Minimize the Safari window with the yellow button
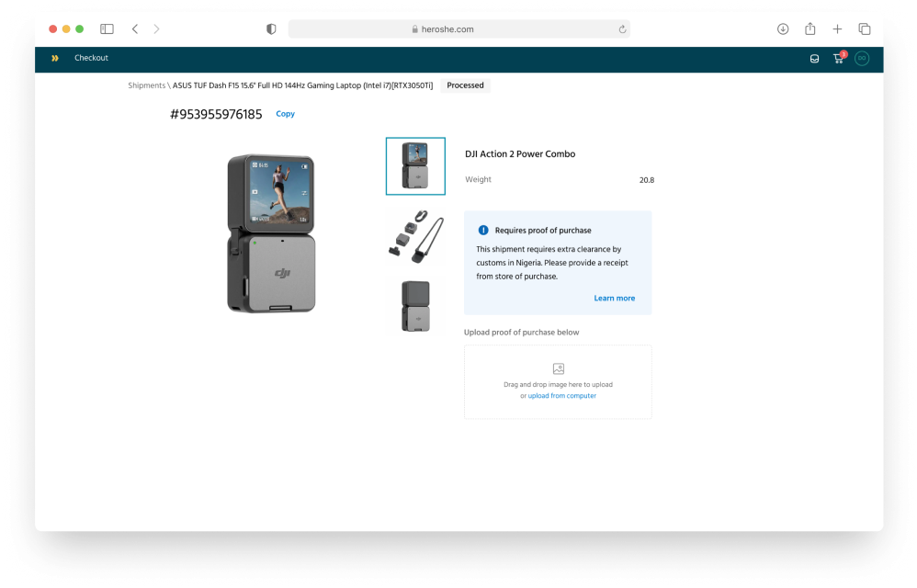Viewport: 917px width, 588px height. point(66,28)
